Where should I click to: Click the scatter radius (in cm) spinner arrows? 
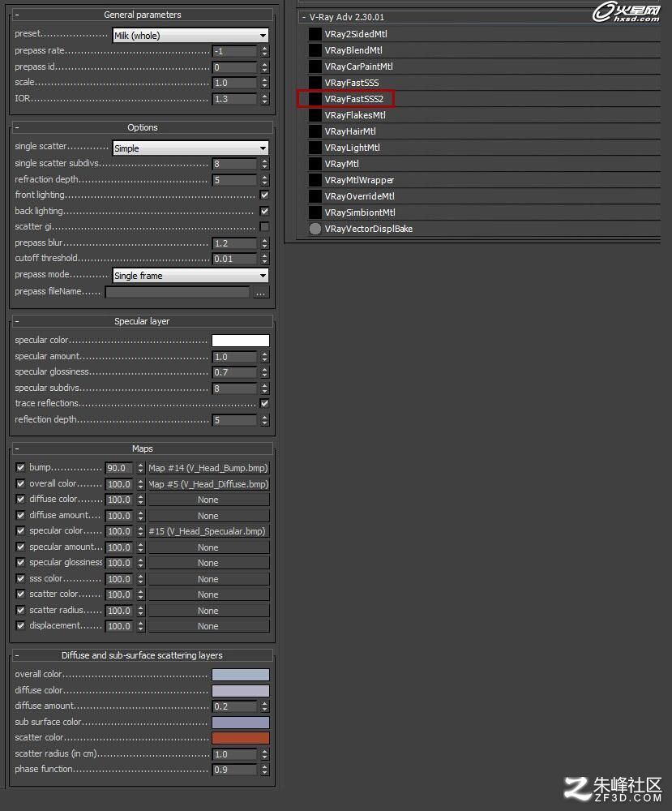[264, 754]
